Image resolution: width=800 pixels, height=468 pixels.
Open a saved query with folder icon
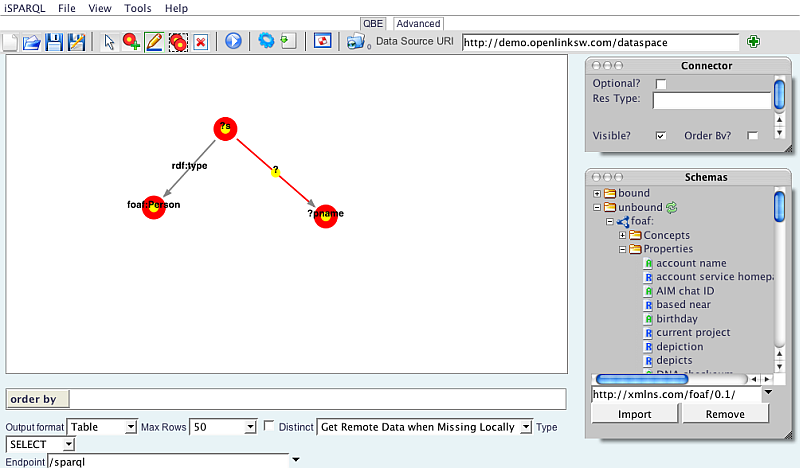pos(32,42)
